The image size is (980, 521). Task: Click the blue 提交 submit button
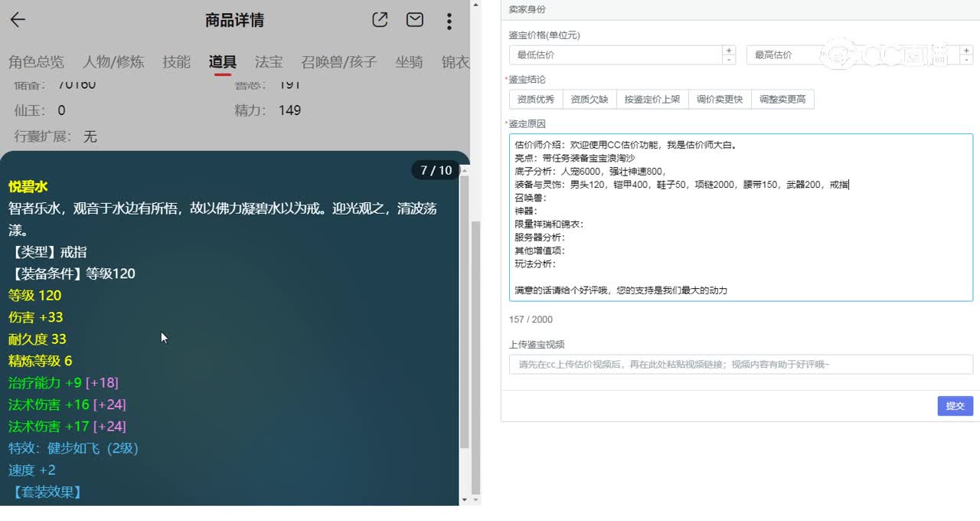[955, 406]
